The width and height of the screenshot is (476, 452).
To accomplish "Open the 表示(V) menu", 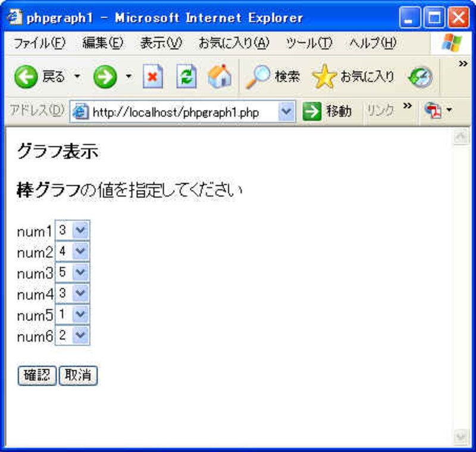I will (161, 43).
